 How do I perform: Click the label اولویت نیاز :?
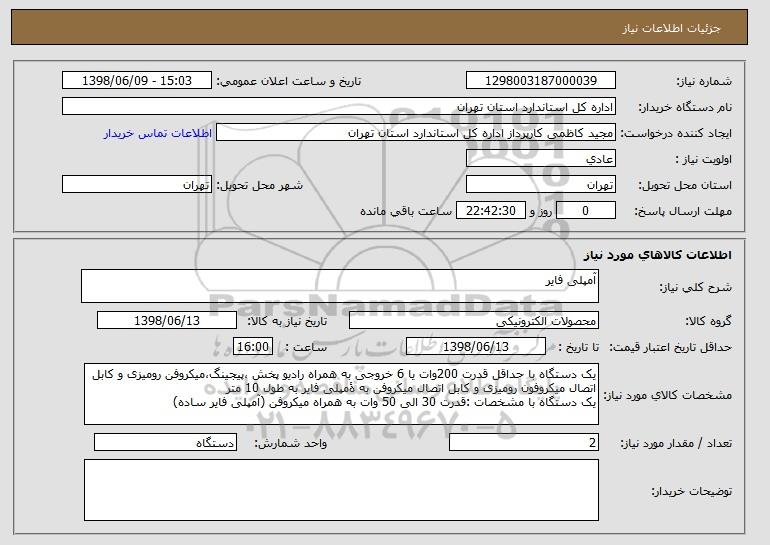704,159
